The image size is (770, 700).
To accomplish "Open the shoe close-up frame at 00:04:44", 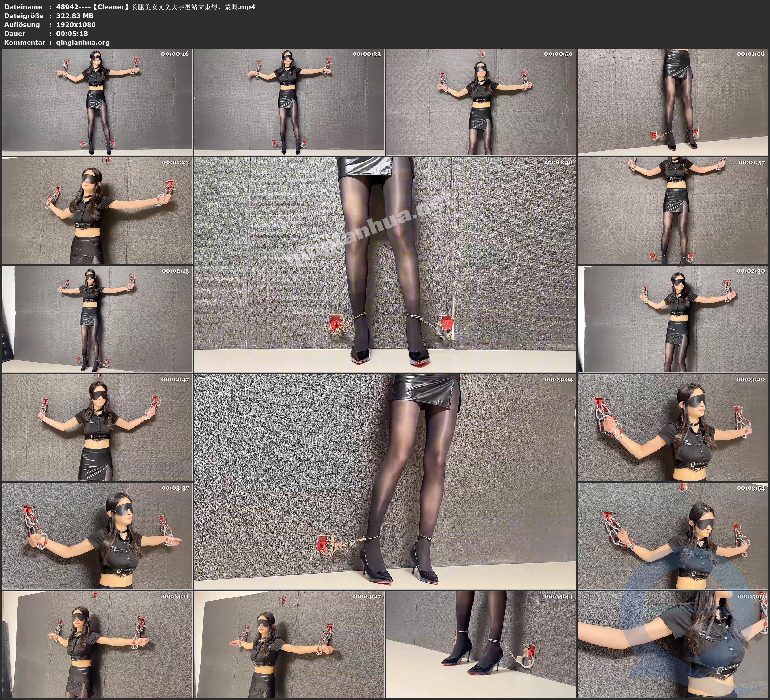I will point(480,644).
